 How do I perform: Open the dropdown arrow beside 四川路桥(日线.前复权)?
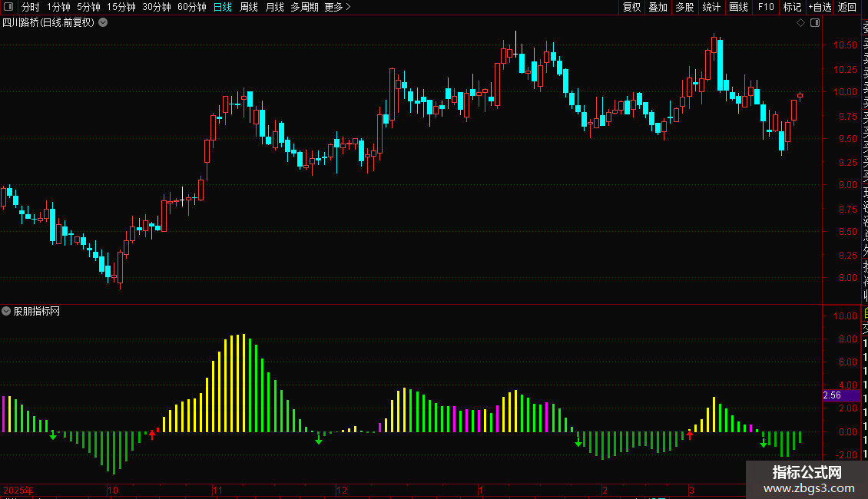[x=103, y=23]
